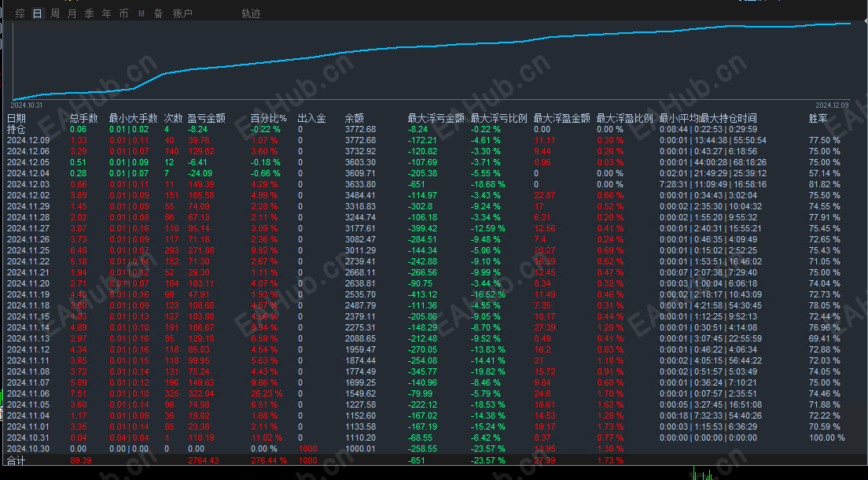Click trade count 325 on 2024.11.06
868x480 pixels.
[x=171, y=393]
